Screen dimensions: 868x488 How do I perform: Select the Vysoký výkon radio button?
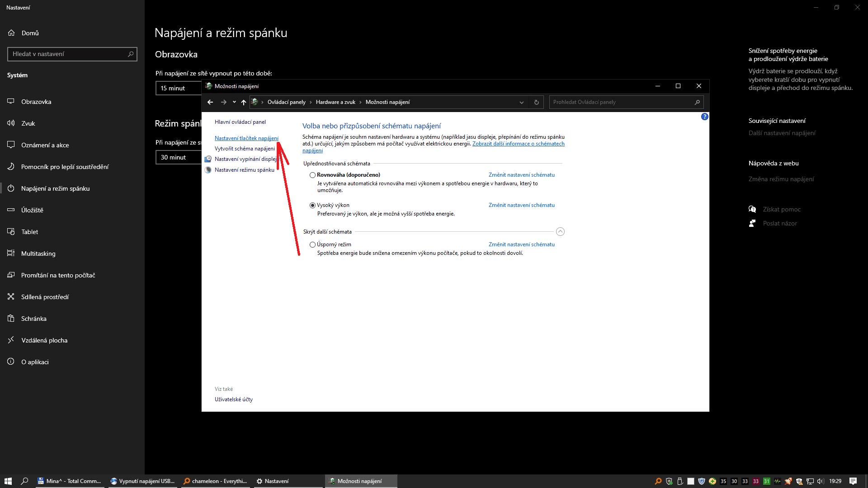point(312,205)
